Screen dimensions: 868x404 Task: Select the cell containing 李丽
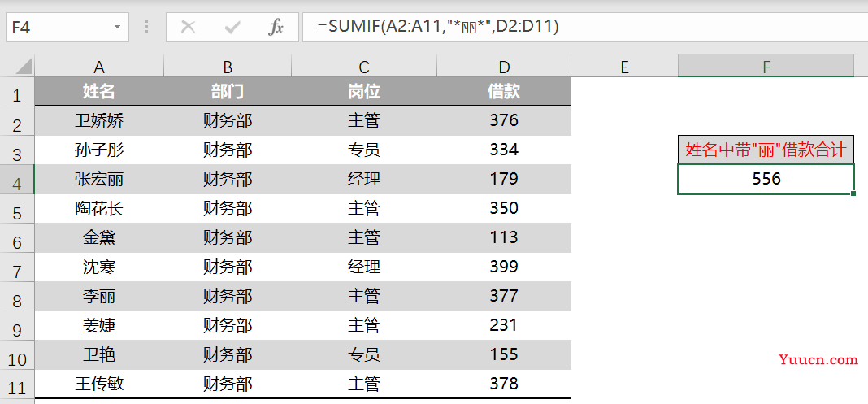tap(99, 296)
